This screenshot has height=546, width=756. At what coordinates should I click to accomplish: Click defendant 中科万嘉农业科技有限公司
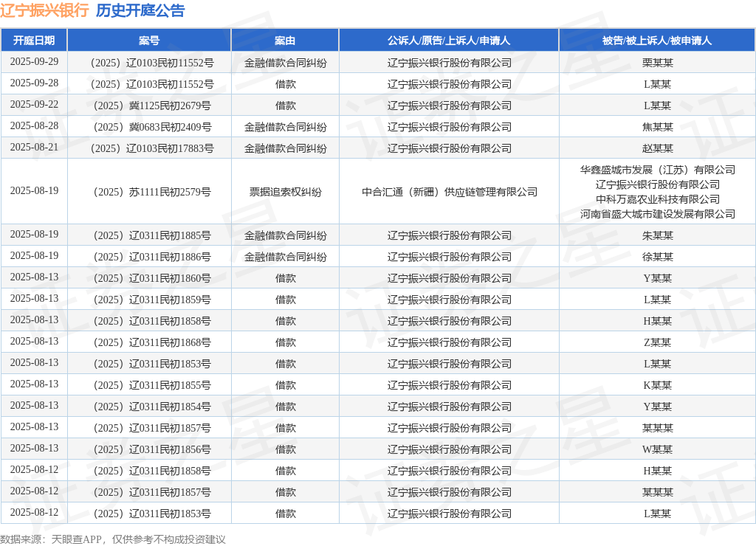pyautogui.click(x=658, y=199)
